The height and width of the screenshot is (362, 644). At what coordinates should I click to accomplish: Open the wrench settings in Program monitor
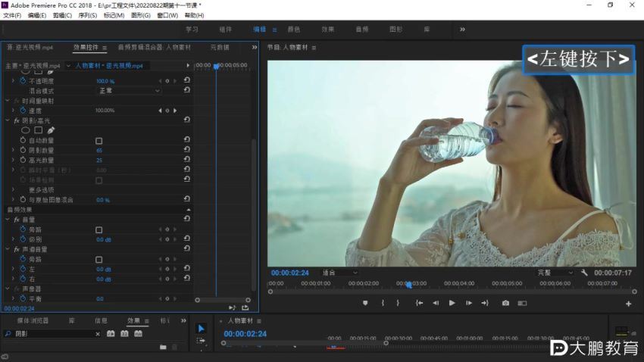(585, 273)
